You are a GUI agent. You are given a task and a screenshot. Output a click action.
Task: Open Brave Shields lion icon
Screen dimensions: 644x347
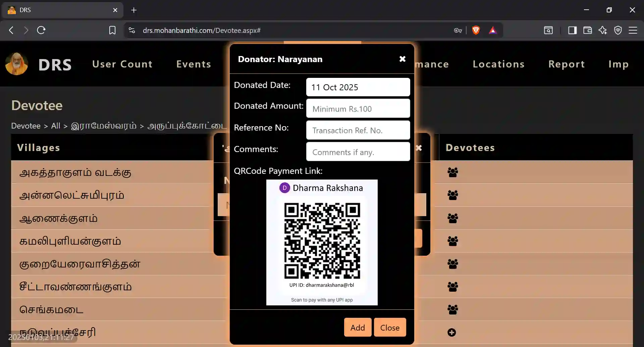[476, 30]
